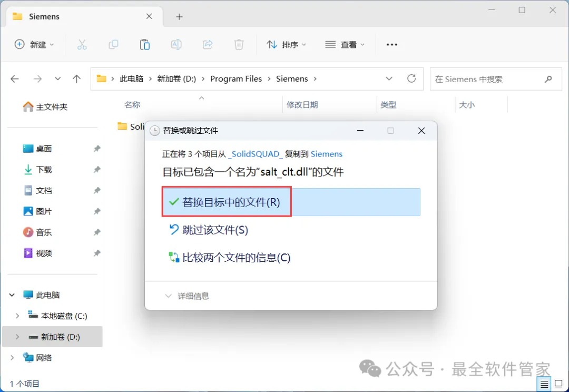
Task: Switch to details view icon in status bar
Action: (544, 384)
